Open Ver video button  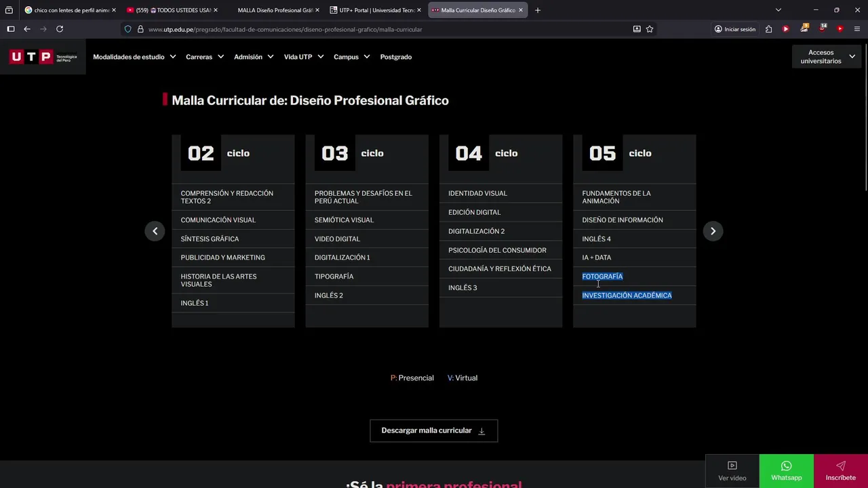[732, 471]
